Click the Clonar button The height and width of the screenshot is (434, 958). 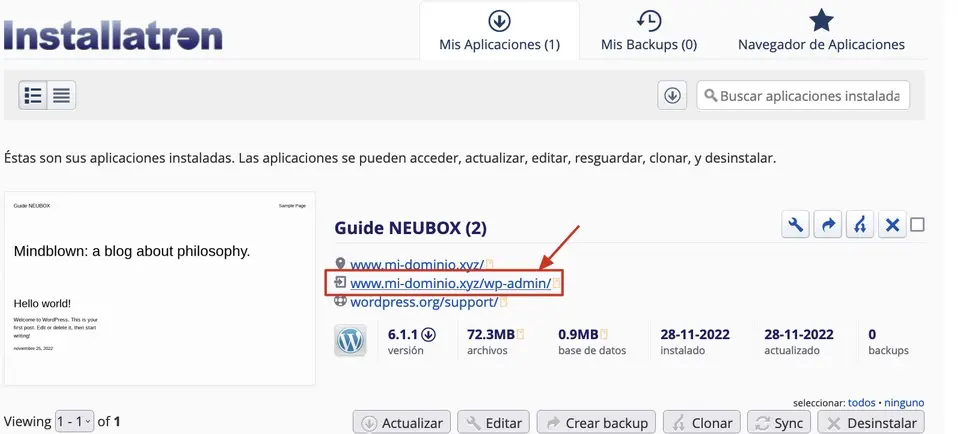[701, 423]
